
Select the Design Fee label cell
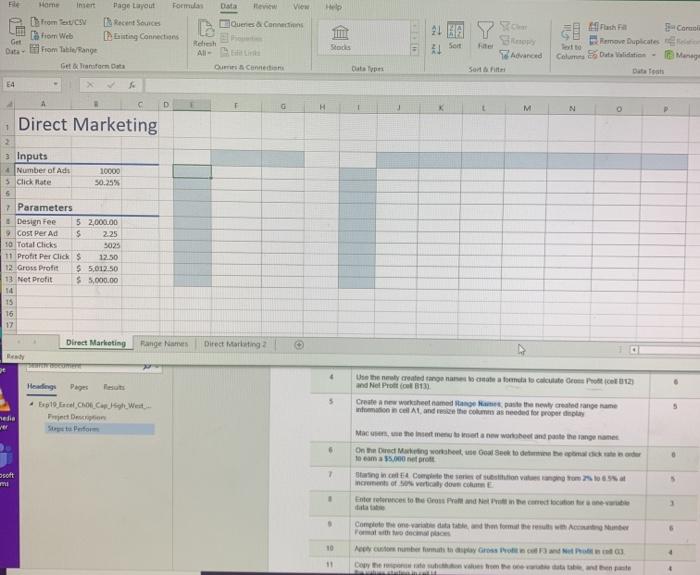(44, 221)
